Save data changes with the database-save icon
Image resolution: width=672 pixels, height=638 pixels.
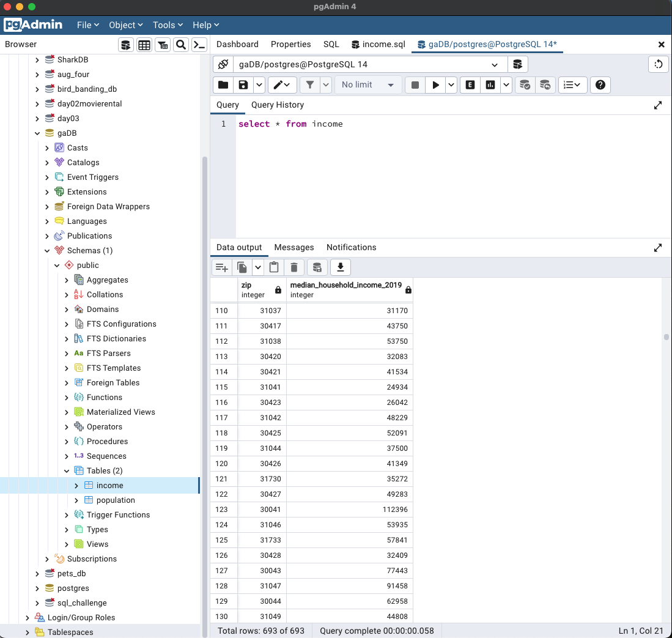(317, 267)
